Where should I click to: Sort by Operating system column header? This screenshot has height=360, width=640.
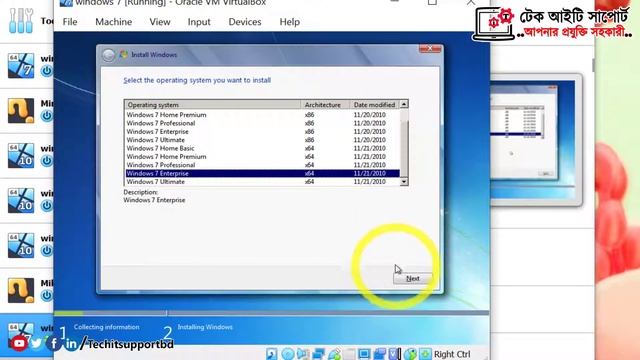point(213,104)
